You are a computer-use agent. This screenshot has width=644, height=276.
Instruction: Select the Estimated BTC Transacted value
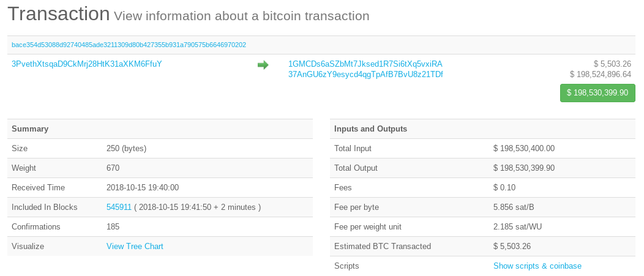pos(512,247)
